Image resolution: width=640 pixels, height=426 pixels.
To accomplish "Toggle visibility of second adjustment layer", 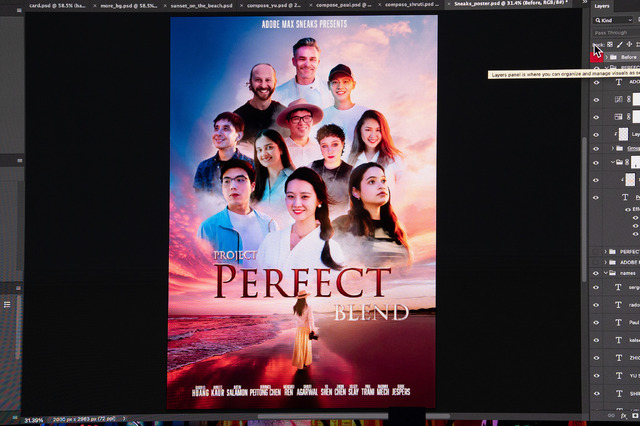I will click(x=596, y=117).
